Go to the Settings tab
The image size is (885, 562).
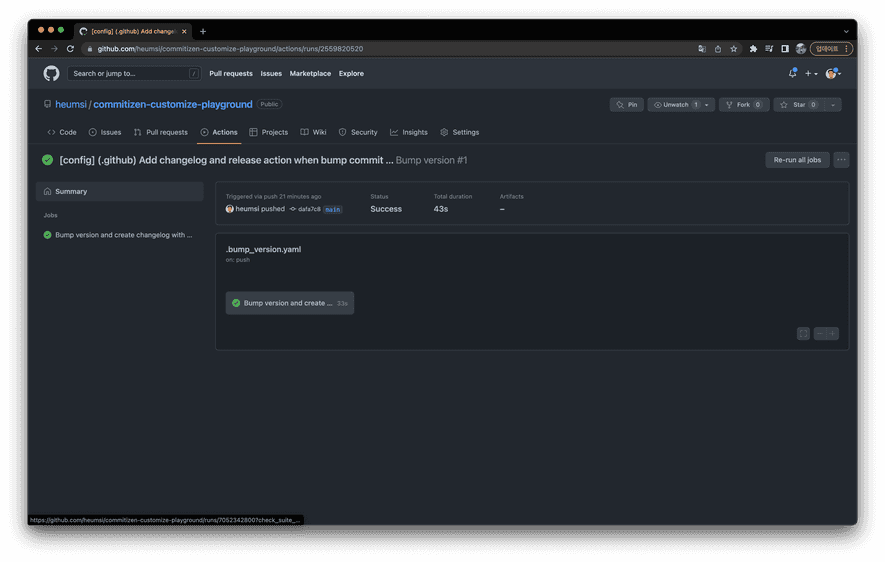[x=460, y=132]
